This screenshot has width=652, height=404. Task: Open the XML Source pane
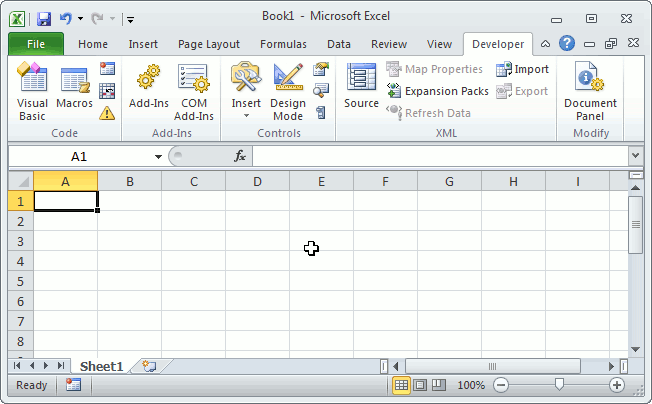pos(361,86)
